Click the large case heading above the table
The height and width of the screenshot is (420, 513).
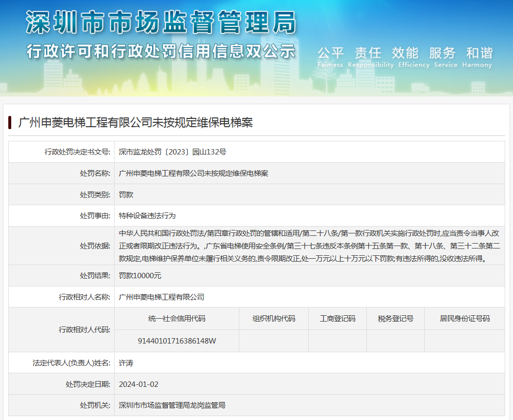(136, 123)
